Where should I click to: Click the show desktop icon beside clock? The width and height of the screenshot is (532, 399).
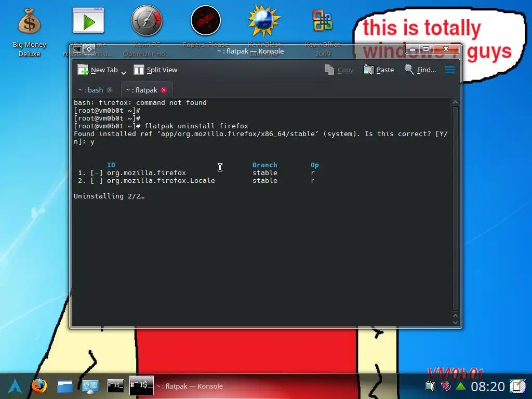coord(518,386)
